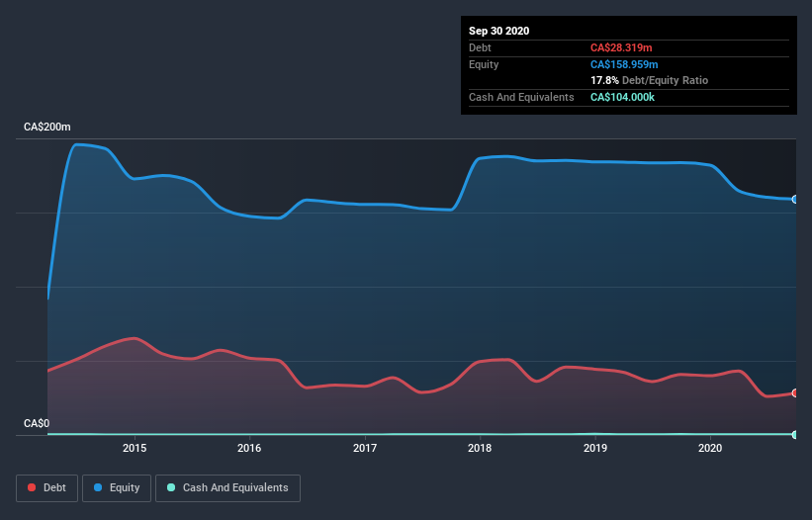Click the CA$0 y-axis label
Viewport: 812px width, 520px height.
pos(37,423)
